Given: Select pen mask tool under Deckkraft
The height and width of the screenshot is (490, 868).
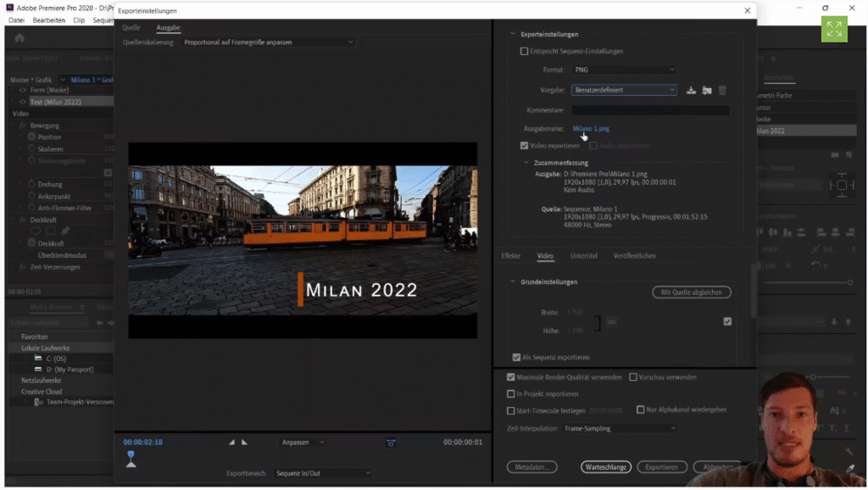Looking at the screenshot, I should [x=65, y=231].
